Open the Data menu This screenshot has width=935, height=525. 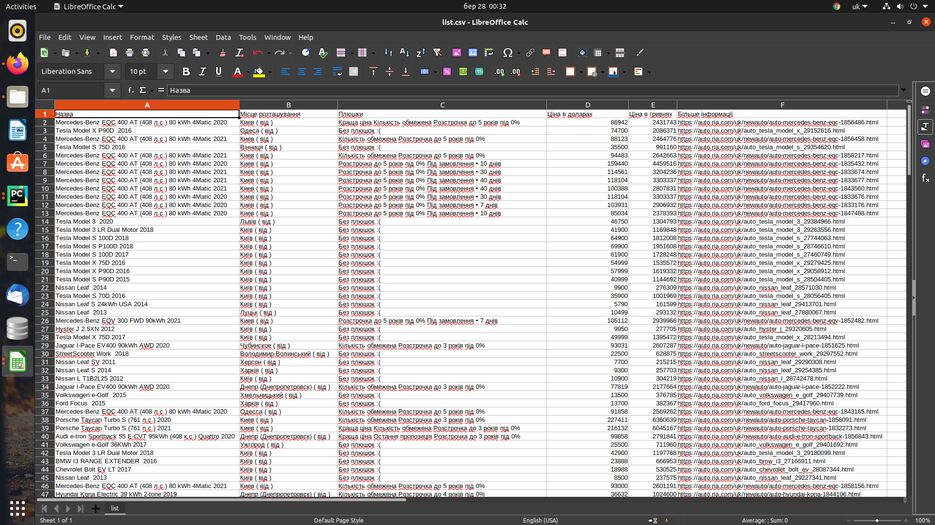[223, 37]
